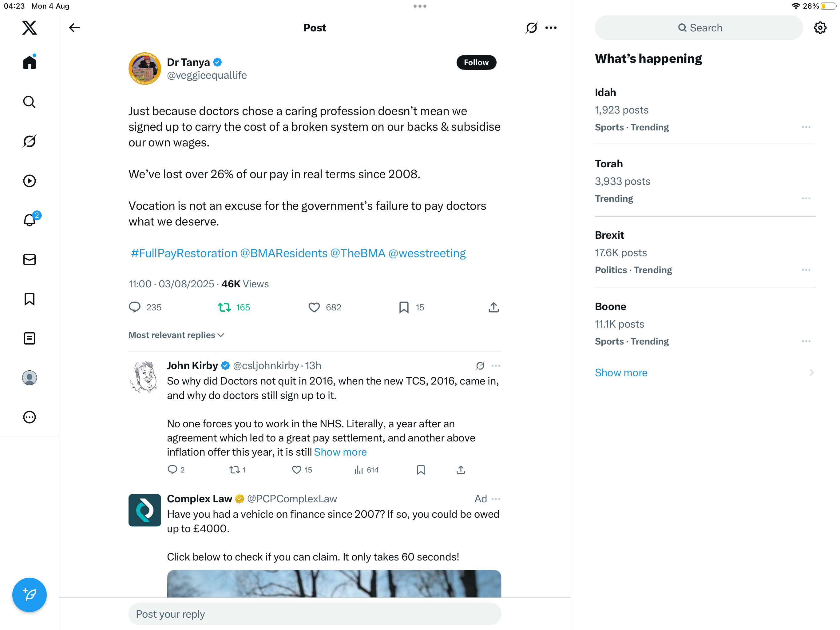Viewport: 840px width, 630px height.
Task: Open more options for Dr Tanya's post
Action: click(x=551, y=28)
